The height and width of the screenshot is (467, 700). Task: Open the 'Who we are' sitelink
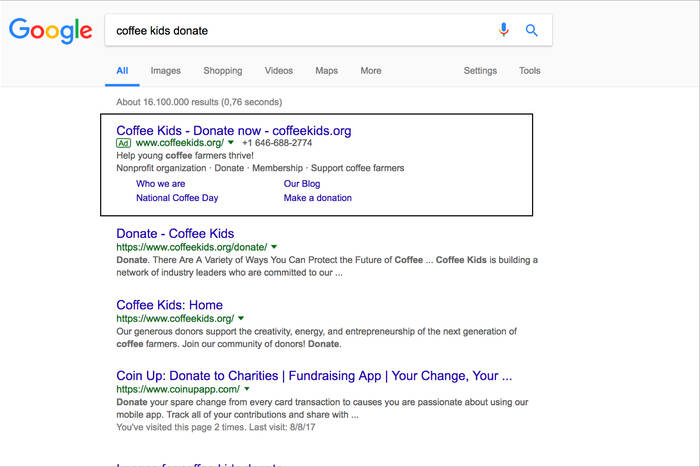point(160,184)
